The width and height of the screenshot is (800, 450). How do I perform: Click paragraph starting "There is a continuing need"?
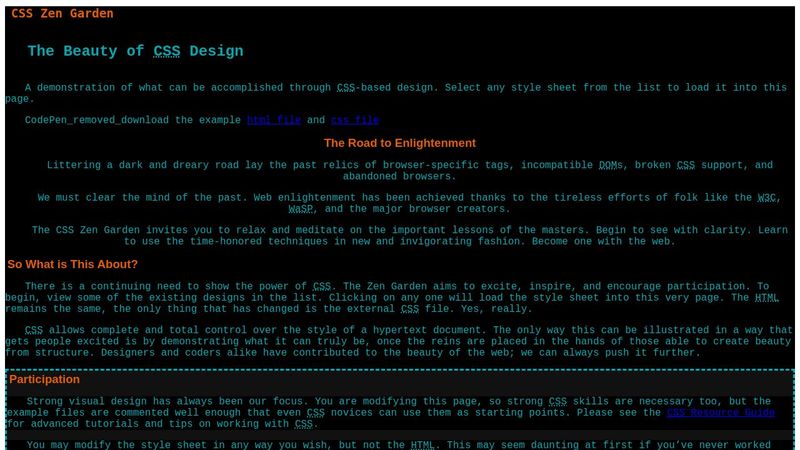tap(399, 297)
